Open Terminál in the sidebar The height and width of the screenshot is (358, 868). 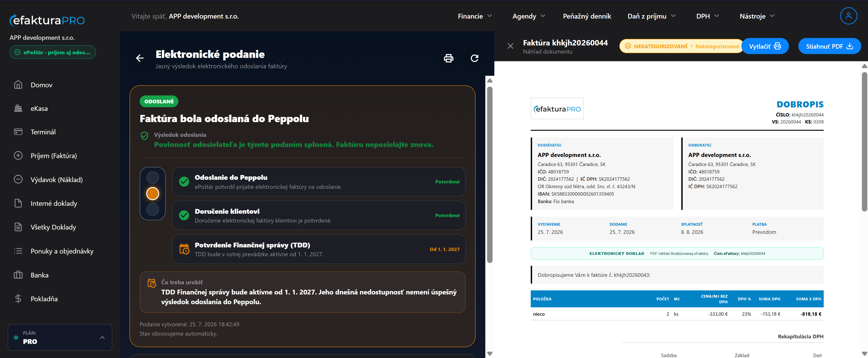point(43,132)
